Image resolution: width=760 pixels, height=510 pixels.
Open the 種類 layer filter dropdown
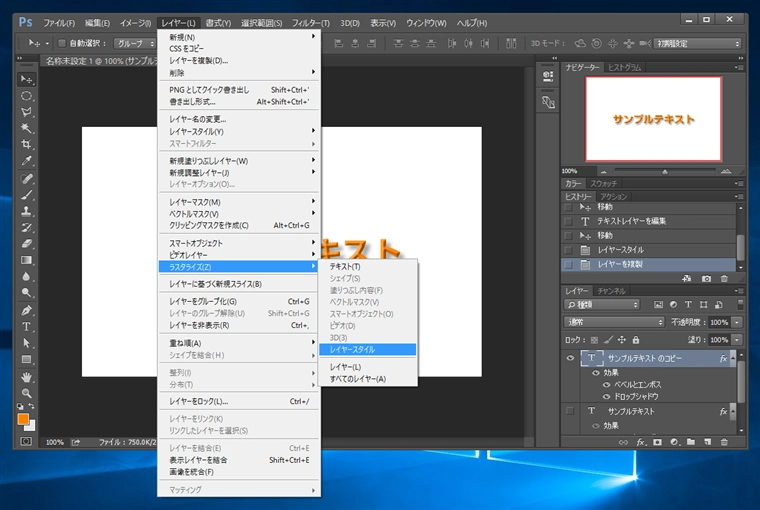point(602,304)
